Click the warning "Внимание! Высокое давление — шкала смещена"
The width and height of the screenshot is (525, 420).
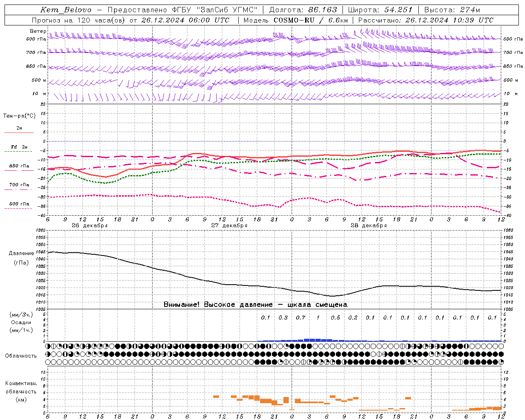255,305
